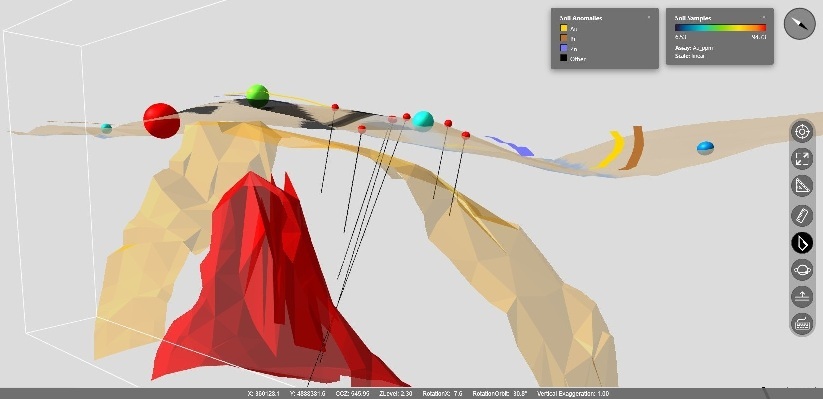Select the small teal sphere at far left
The height and width of the screenshot is (399, 823).
tap(107, 128)
